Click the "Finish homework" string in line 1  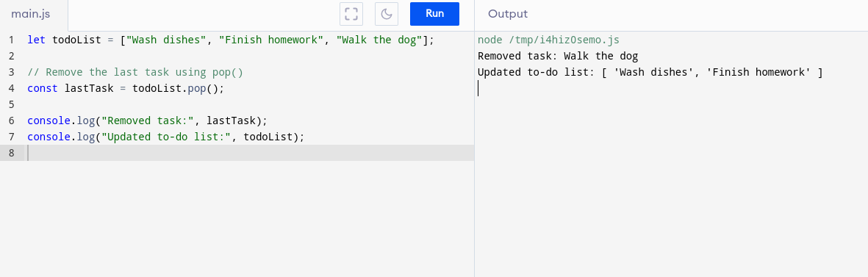(x=271, y=40)
